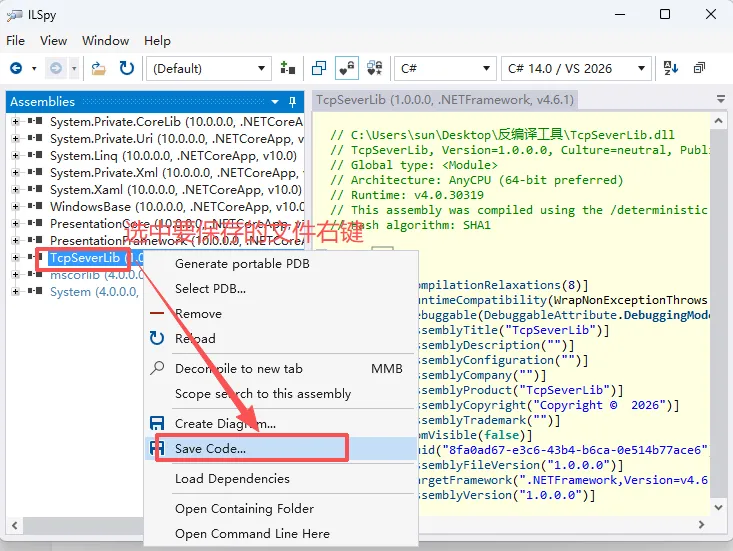Viewport: 733px width, 551px height.
Task: Expand the System.Private.Uri node
Action: (15, 139)
